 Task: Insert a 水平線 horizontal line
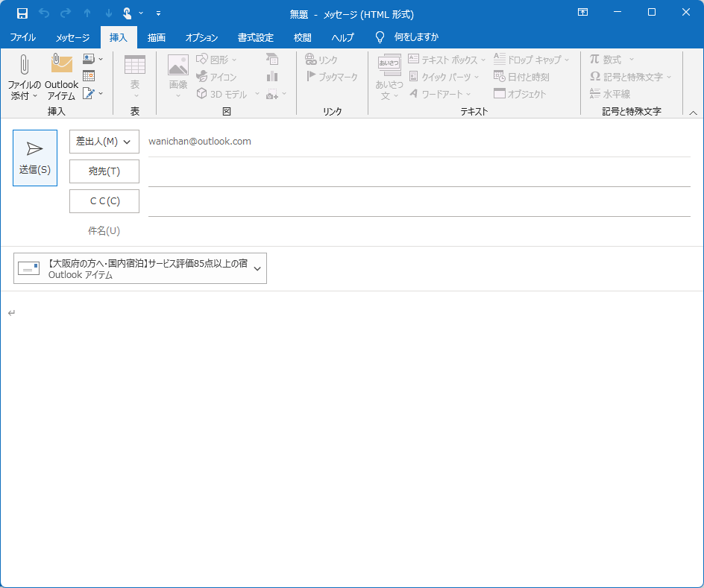610,94
